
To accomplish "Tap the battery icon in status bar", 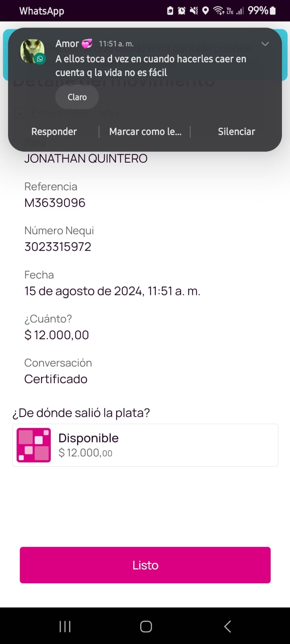I will pyautogui.click(x=273, y=11).
